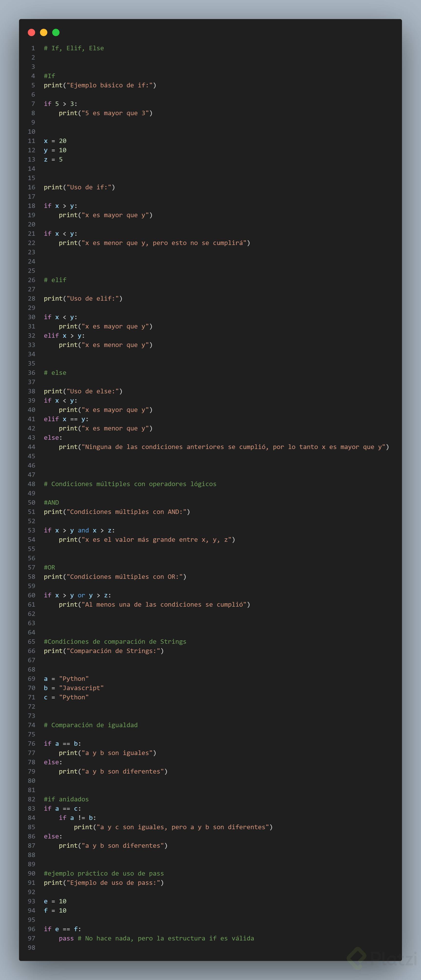This screenshot has height=980, width=421.
Task: Click the "# elif" comment
Action: point(55,280)
